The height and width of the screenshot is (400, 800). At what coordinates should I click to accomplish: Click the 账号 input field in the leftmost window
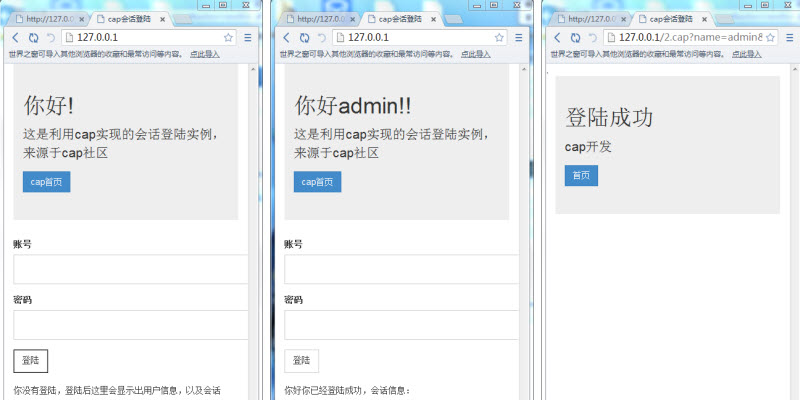click(130, 269)
